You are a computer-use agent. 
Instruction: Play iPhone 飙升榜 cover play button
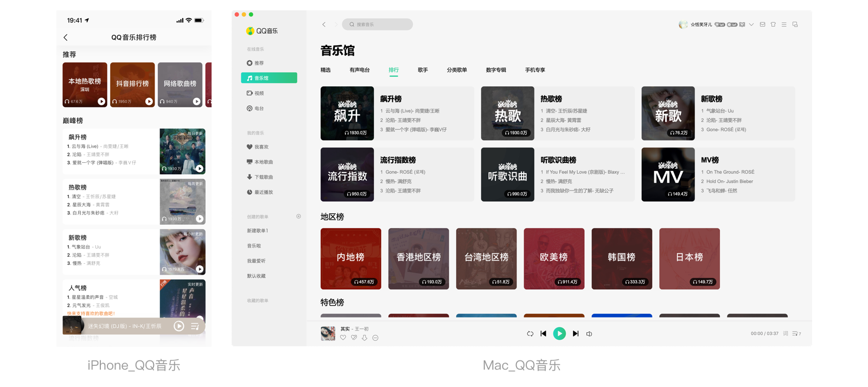tap(200, 169)
